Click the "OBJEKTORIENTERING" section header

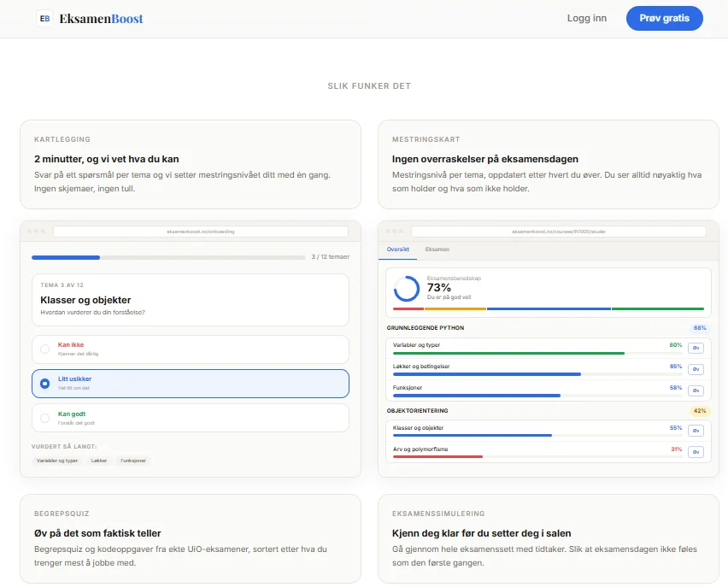[x=417, y=410]
